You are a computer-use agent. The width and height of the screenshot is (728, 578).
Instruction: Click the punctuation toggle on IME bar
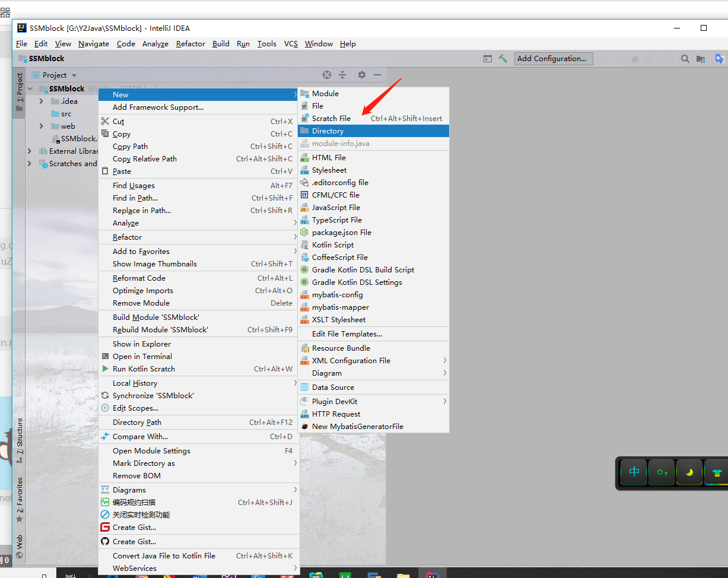(662, 472)
